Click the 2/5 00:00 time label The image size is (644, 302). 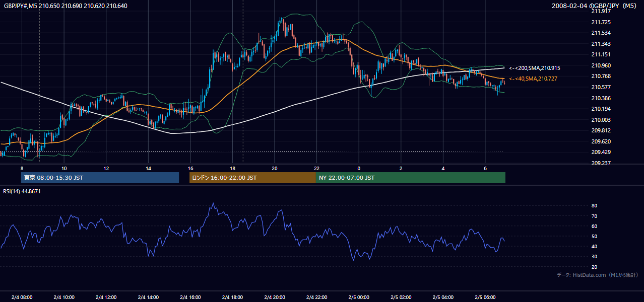(359, 297)
